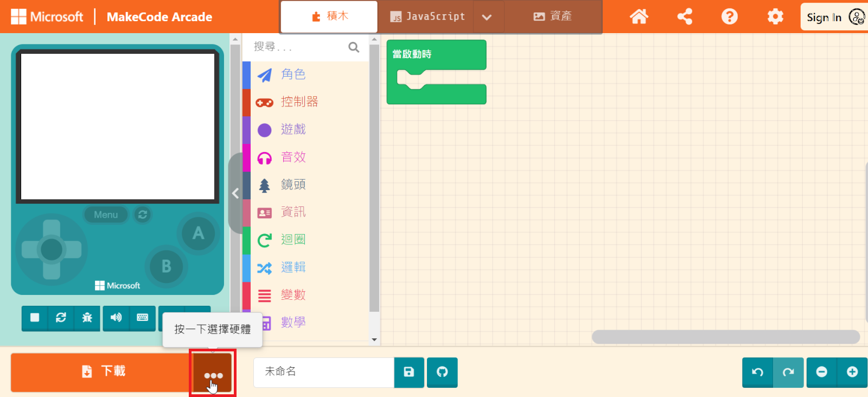Collapse the simulator panel arrow
The height and width of the screenshot is (397, 868).
235,193
